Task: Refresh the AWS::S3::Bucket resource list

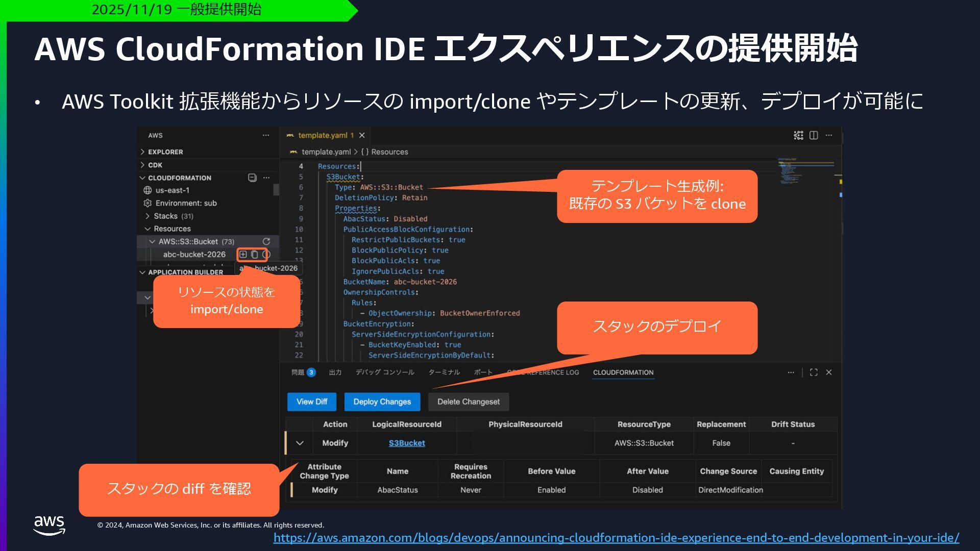Action: [266, 241]
